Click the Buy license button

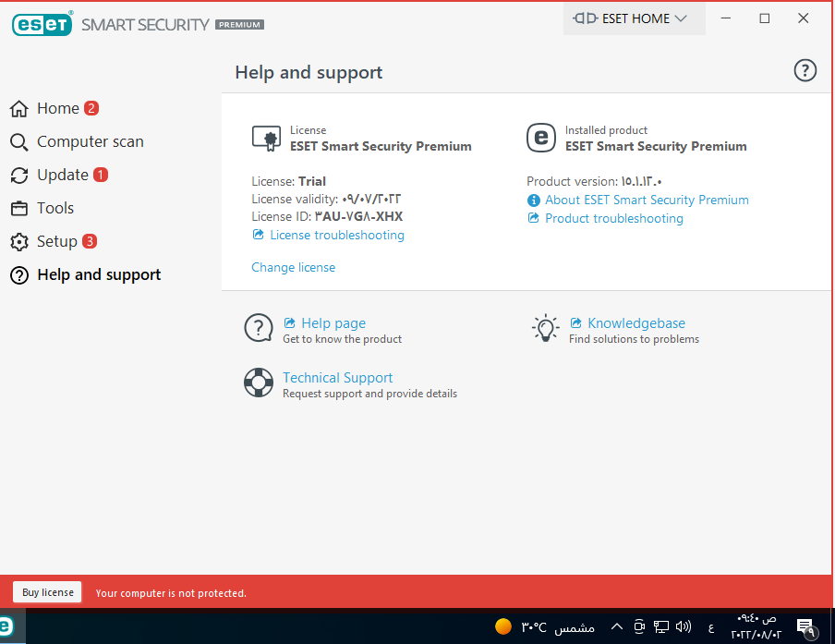coord(48,592)
